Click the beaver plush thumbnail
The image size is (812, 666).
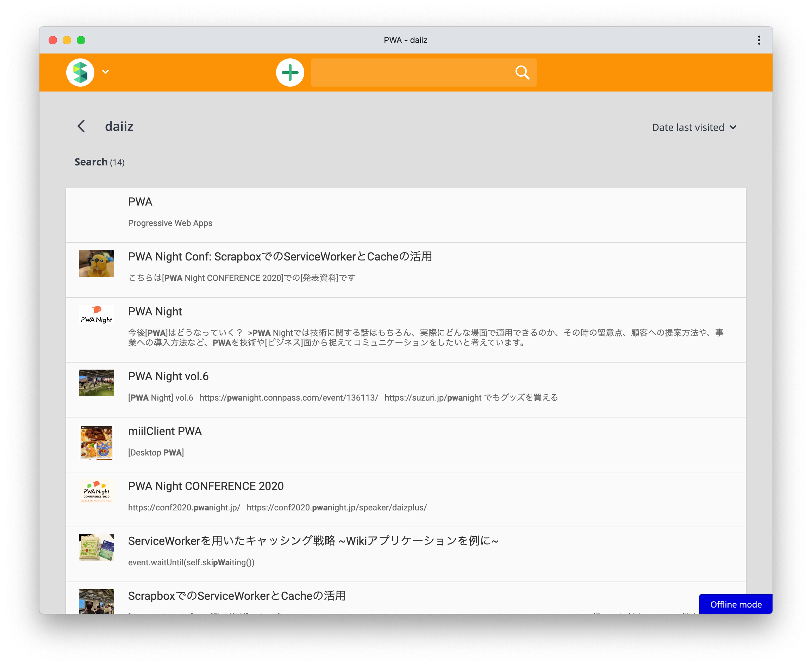(x=96, y=263)
